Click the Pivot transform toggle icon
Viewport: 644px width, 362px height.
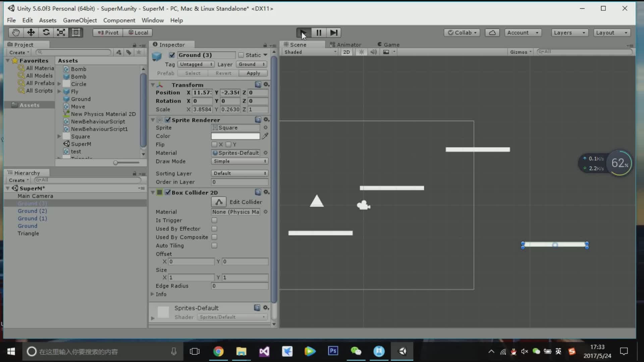tap(108, 32)
